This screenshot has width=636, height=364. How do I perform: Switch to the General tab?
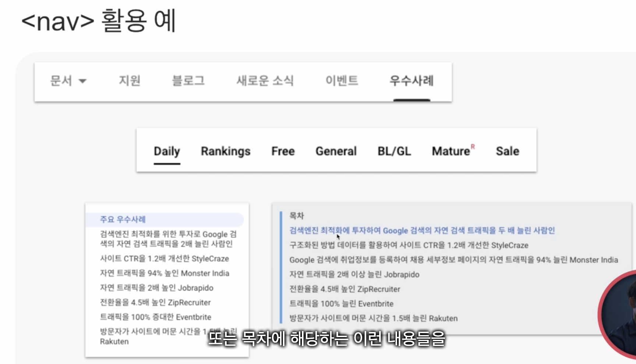coord(336,151)
